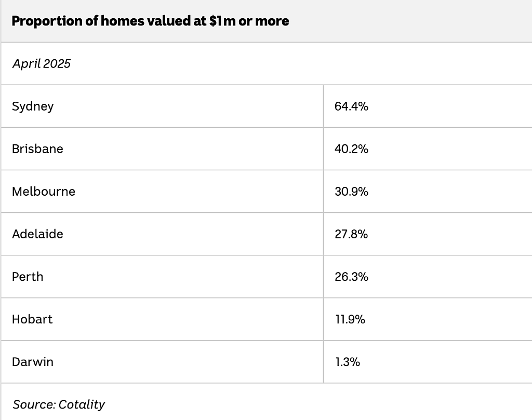
Task: Click the 11.9% Hobart value
Action: click(350, 319)
